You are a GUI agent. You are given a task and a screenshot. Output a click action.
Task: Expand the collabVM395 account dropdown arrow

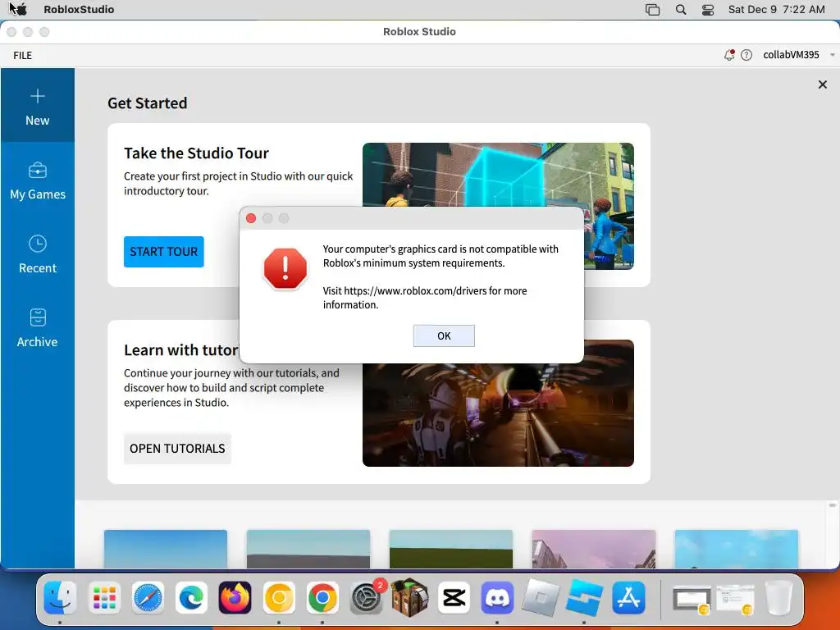pyautogui.click(x=832, y=55)
